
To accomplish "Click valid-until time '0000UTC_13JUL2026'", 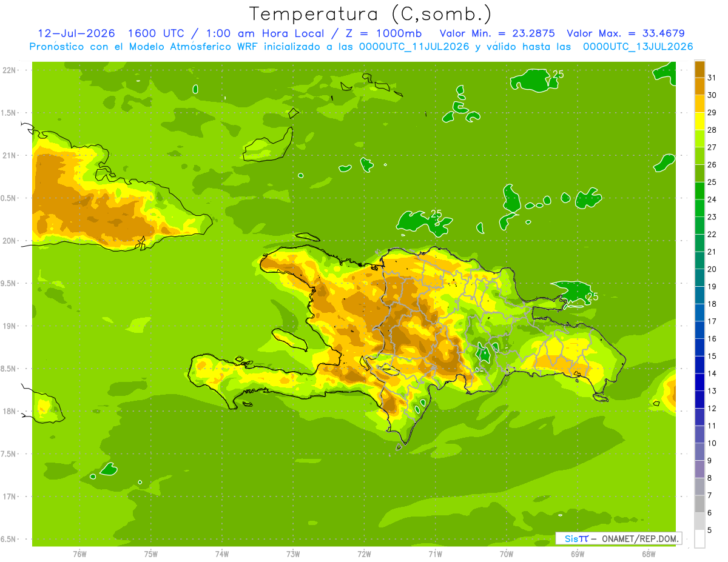I will (638, 47).
